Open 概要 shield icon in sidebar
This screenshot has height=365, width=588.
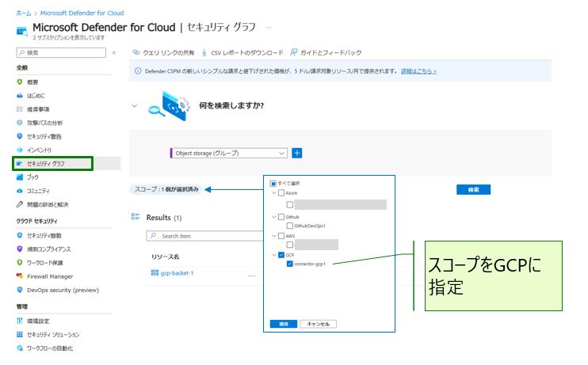tap(20, 82)
